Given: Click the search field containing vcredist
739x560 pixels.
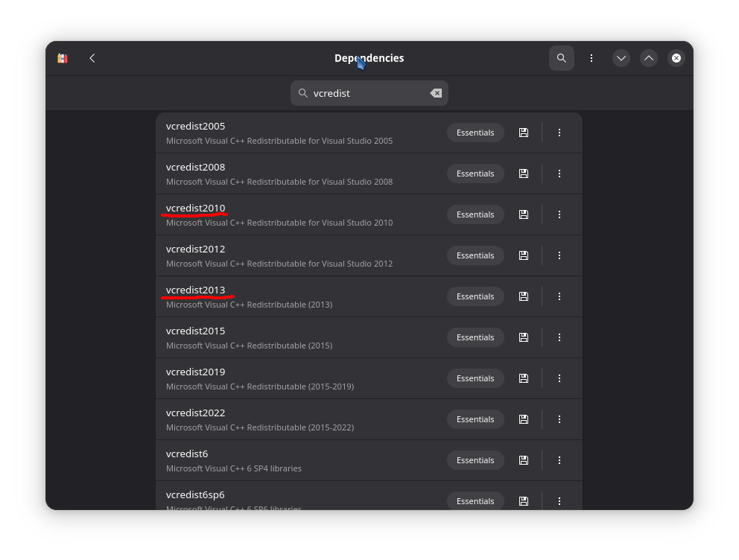Looking at the screenshot, I should (369, 93).
